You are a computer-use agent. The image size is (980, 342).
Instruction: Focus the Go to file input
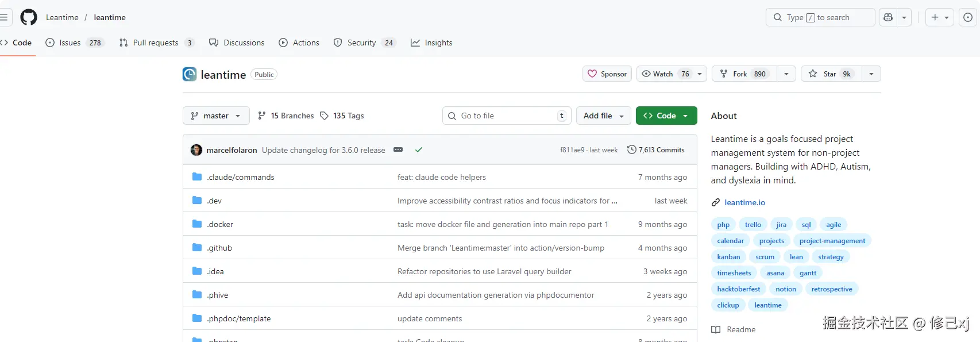pos(507,116)
